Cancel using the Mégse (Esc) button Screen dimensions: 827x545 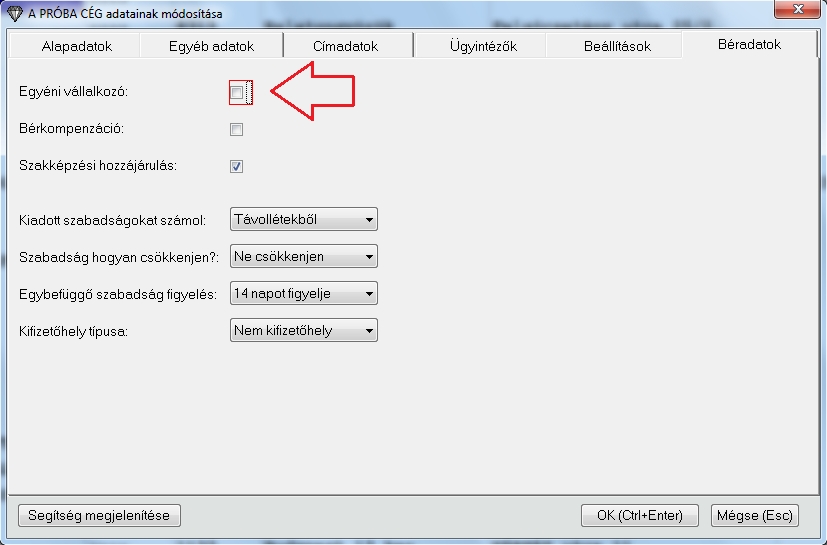tap(754, 516)
